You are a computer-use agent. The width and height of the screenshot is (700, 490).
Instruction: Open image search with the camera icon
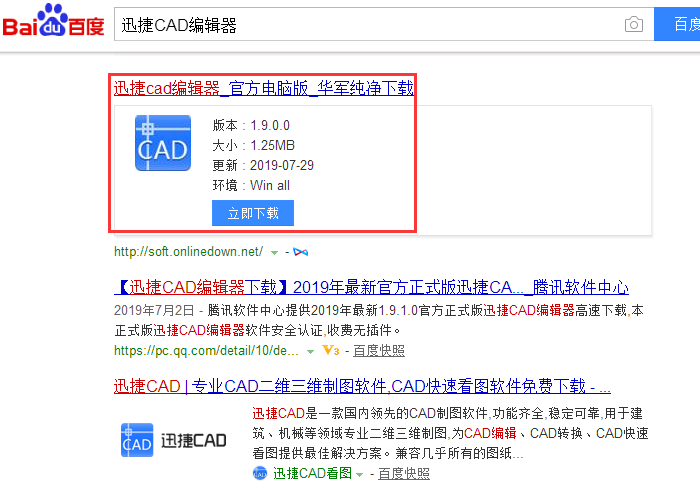click(633, 24)
